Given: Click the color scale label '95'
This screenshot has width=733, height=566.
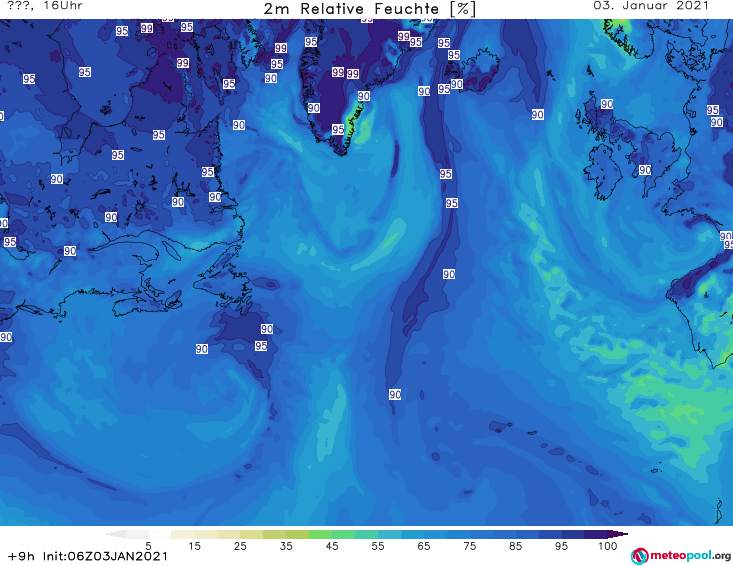Looking at the screenshot, I should tap(561, 546).
